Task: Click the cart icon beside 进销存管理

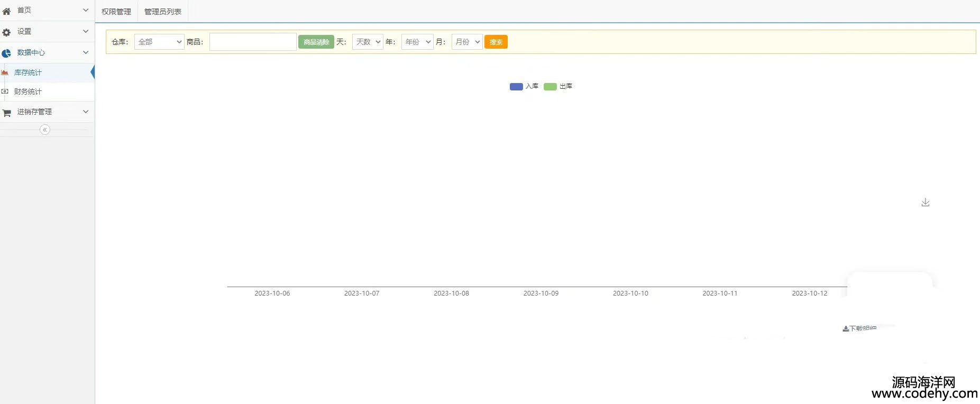Action: click(x=7, y=113)
